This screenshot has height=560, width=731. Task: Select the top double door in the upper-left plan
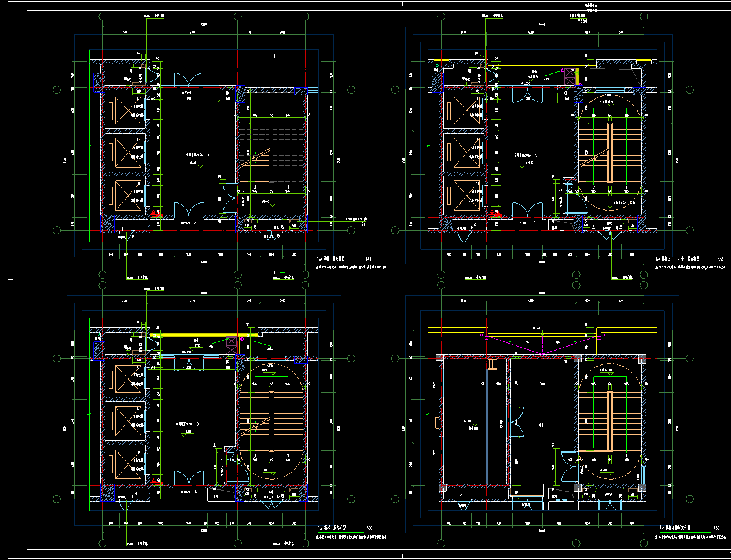click(189, 80)
